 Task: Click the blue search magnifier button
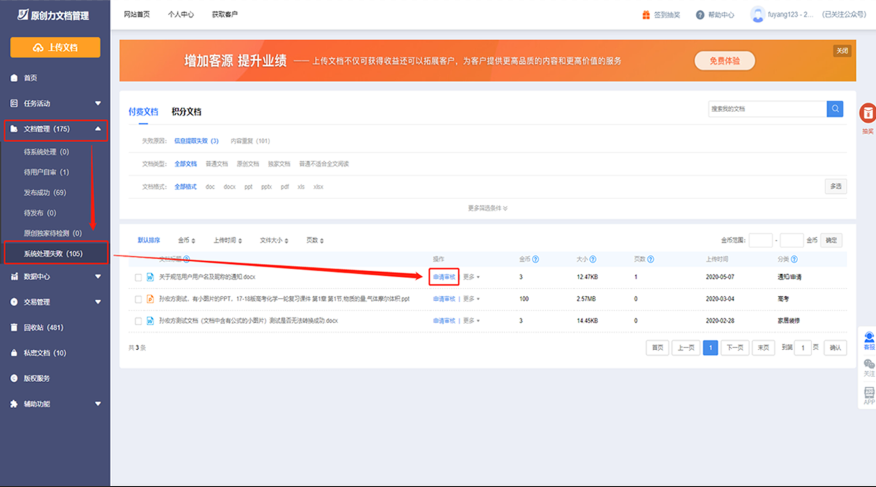(x=834, y=109)
